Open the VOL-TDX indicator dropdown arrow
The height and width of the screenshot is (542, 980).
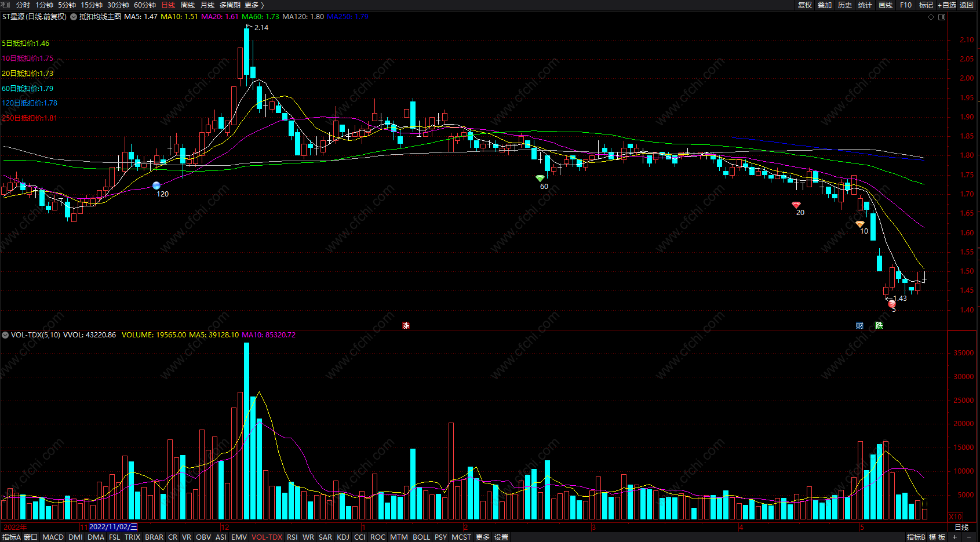coord(5,335)
